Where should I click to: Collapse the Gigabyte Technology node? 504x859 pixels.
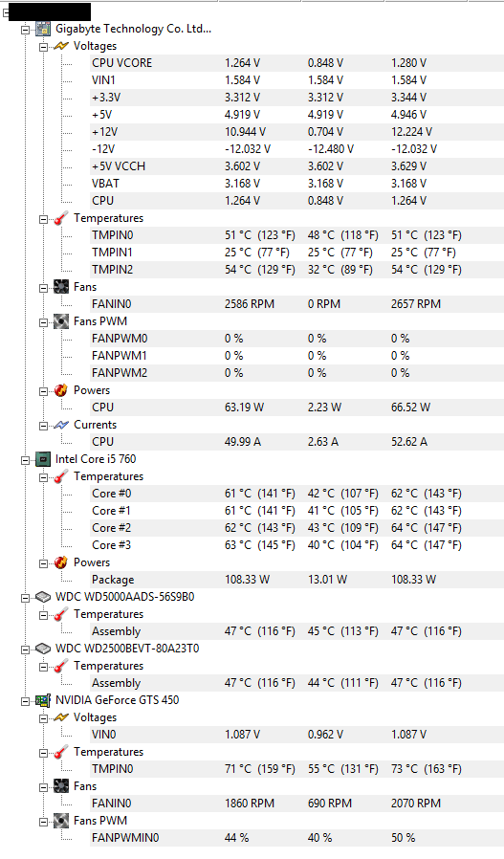tap(25, 30)
